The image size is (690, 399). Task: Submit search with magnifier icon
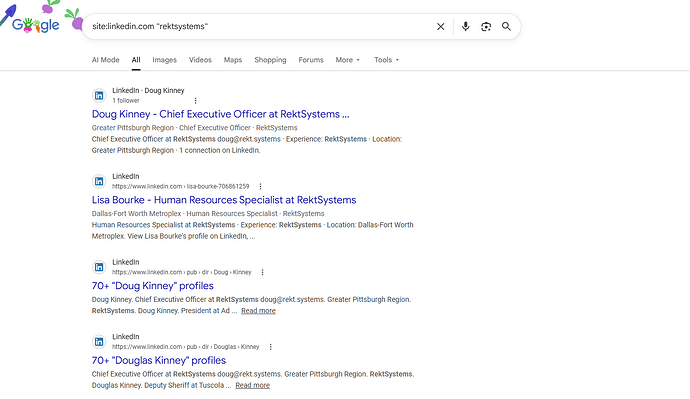pos(506,27)
